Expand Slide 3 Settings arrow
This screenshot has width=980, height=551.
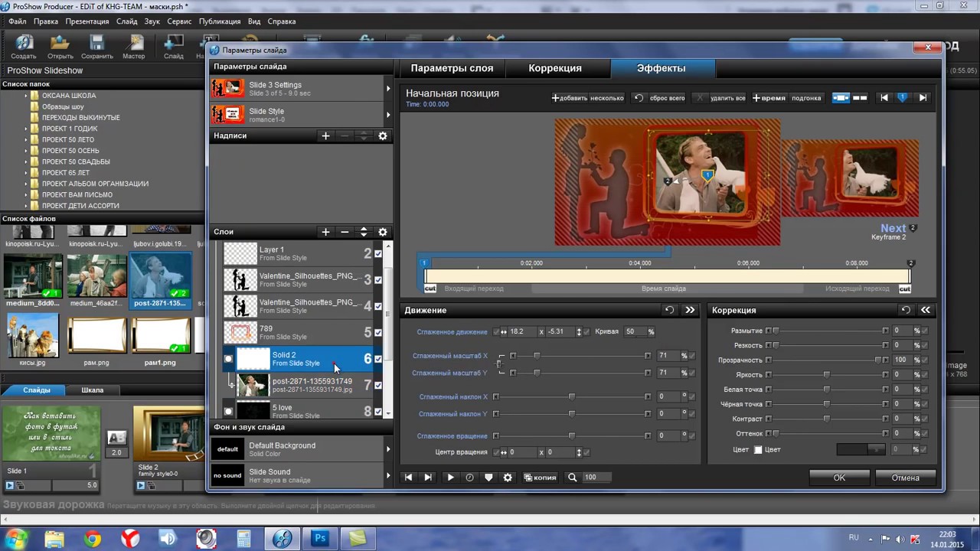pos(388,89)
